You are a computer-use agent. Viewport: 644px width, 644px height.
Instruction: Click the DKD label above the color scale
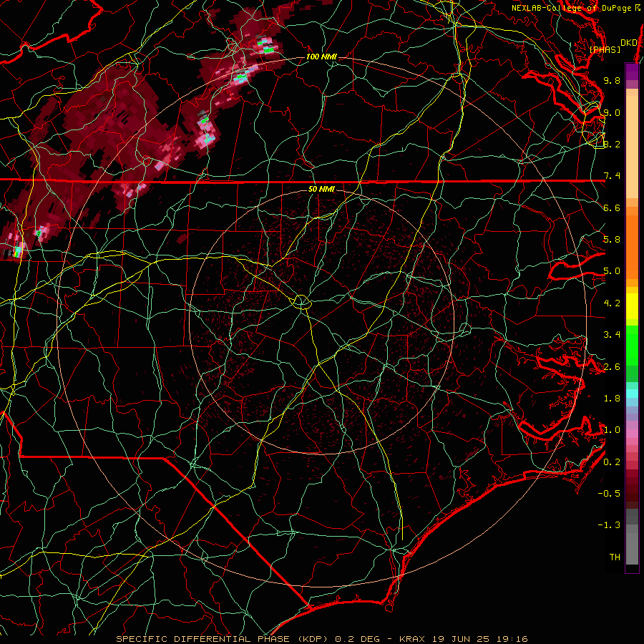(629, 42)
